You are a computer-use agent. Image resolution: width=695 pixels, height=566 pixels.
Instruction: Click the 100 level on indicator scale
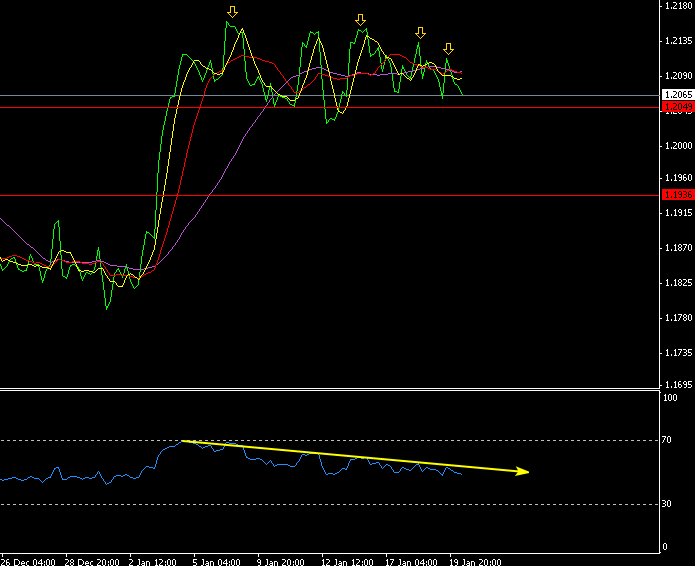click(x=670, y=398)
